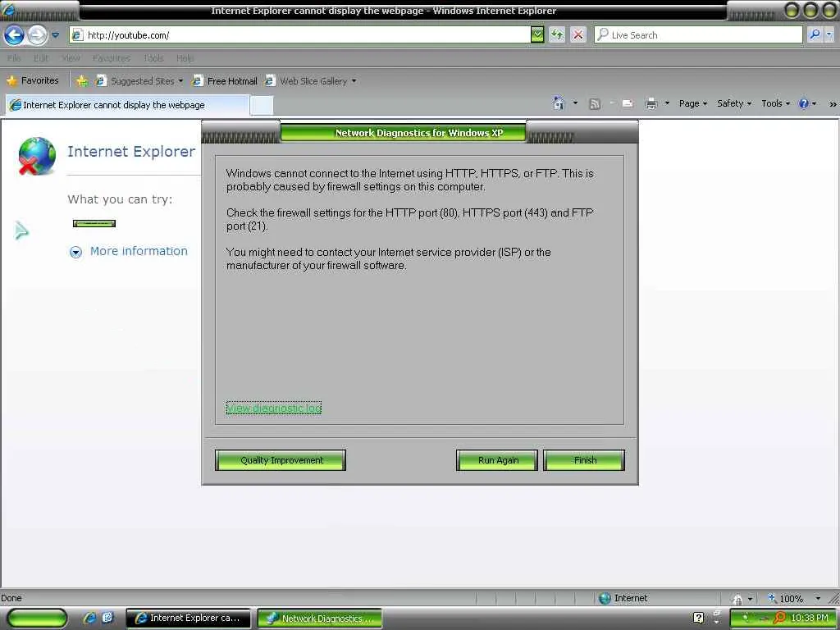840x630 pixels.
Task: Click Finish in Network Diagnostics dialog
Action: tap(584, 460)
